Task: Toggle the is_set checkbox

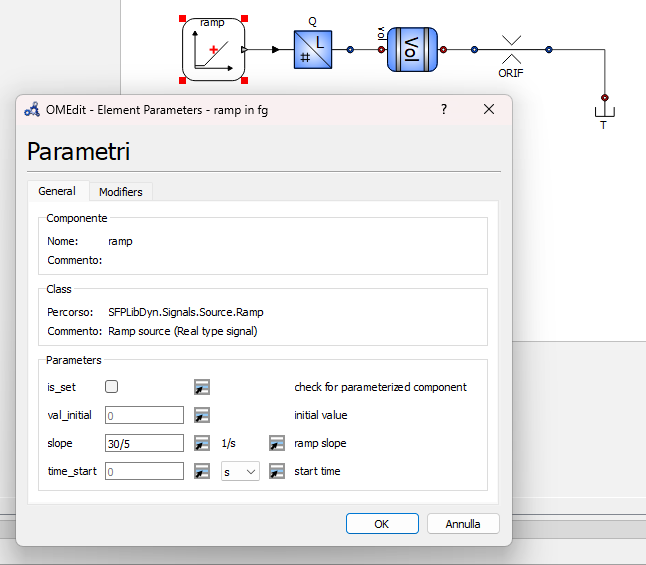Action: pyautogui.click(x=111, y=387)
